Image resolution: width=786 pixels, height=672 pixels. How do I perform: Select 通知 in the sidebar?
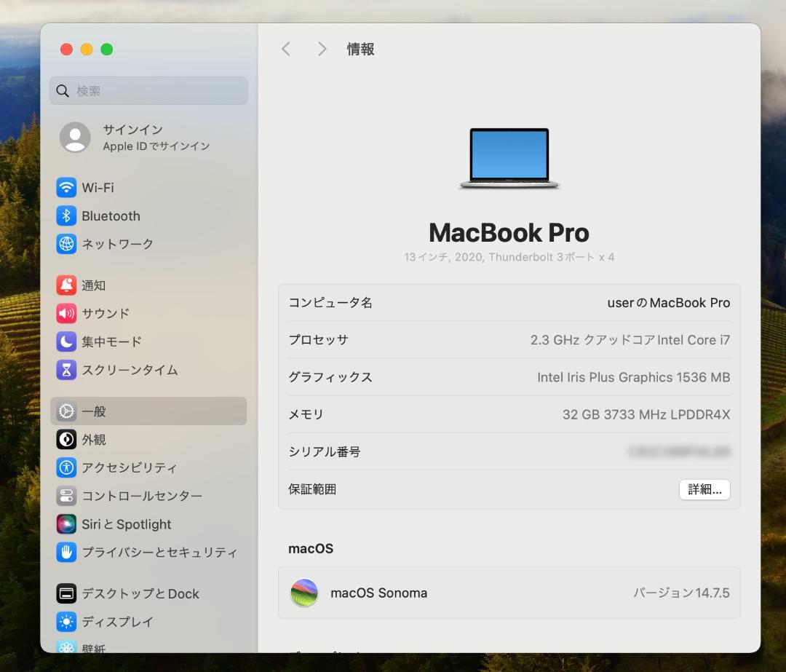pyautogui.click(x=148, y=285)
